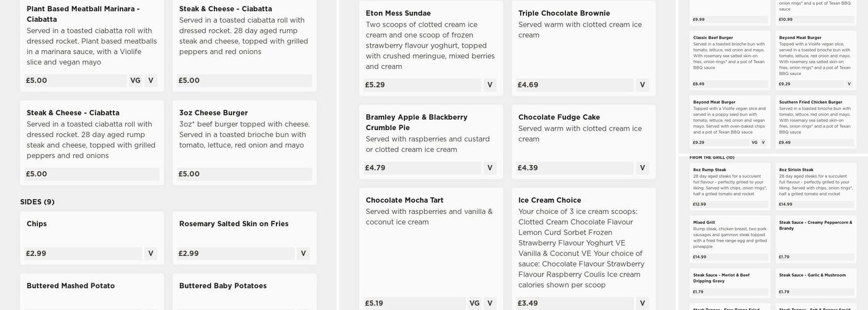Click the SIDES (9) section heading
This screenshot has height=310, width=868.
tap(37, 202)
